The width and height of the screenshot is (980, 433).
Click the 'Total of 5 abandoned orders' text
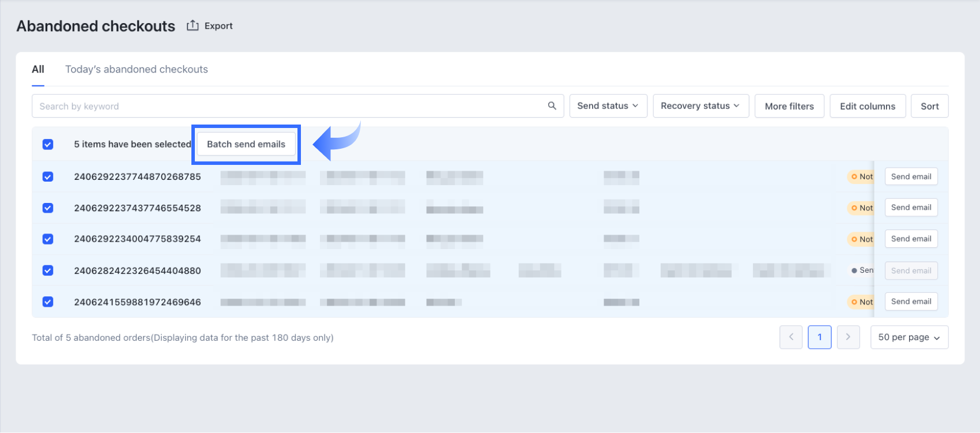pyautogui.click(x=183, y=338)
